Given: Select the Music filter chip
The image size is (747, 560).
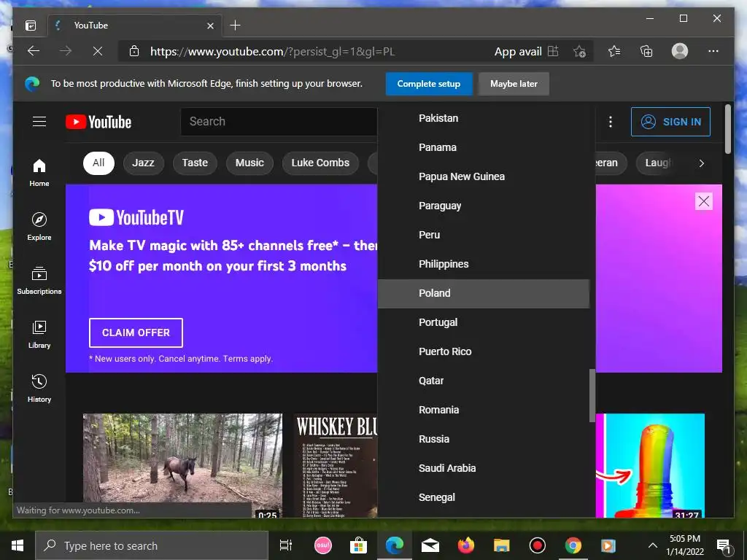Looking at the screenshot, I should click(x=249, y=163).
